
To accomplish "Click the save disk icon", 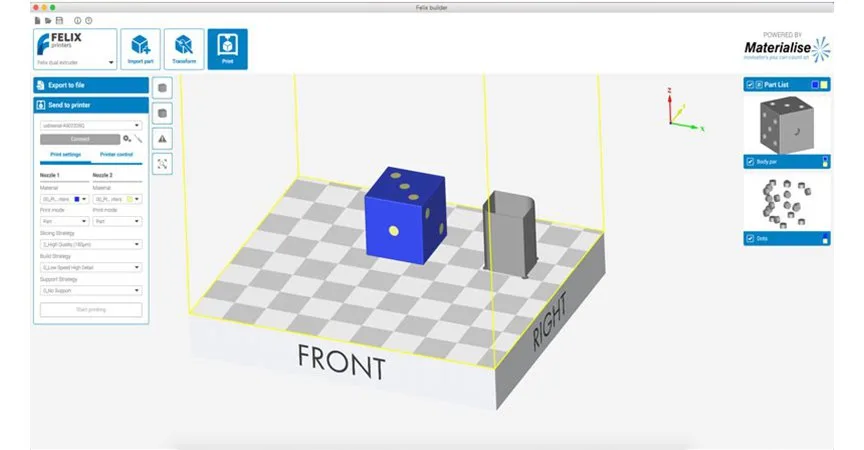I will pyautogui.click(x=60, y=21).
